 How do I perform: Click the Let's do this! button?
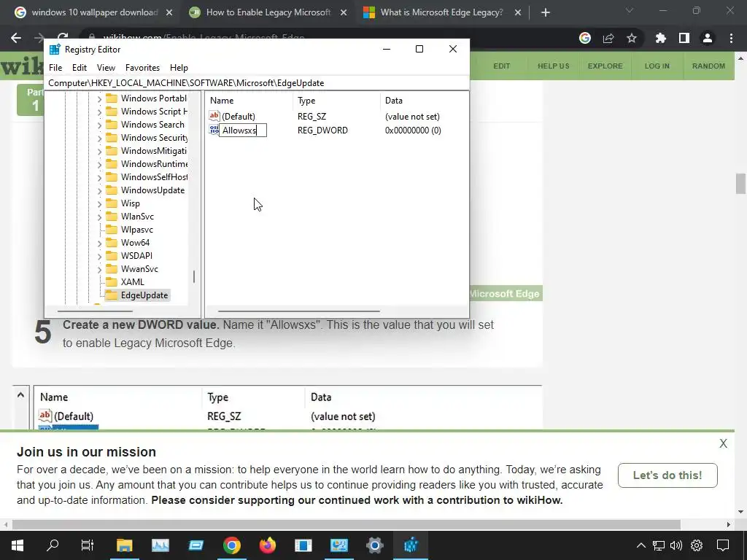point(667,475)
